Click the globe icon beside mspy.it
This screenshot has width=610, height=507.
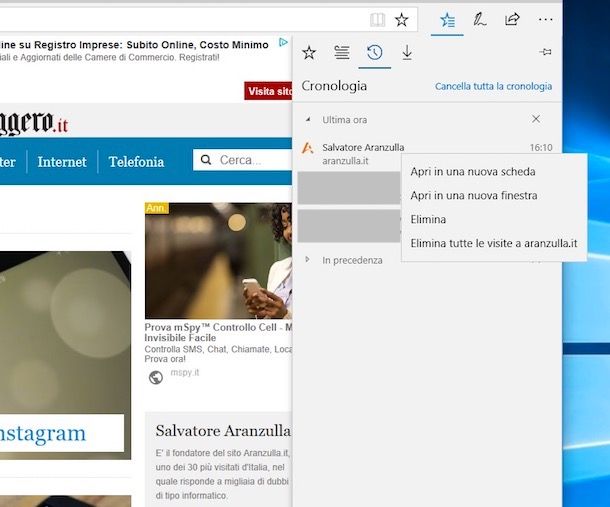156,377
